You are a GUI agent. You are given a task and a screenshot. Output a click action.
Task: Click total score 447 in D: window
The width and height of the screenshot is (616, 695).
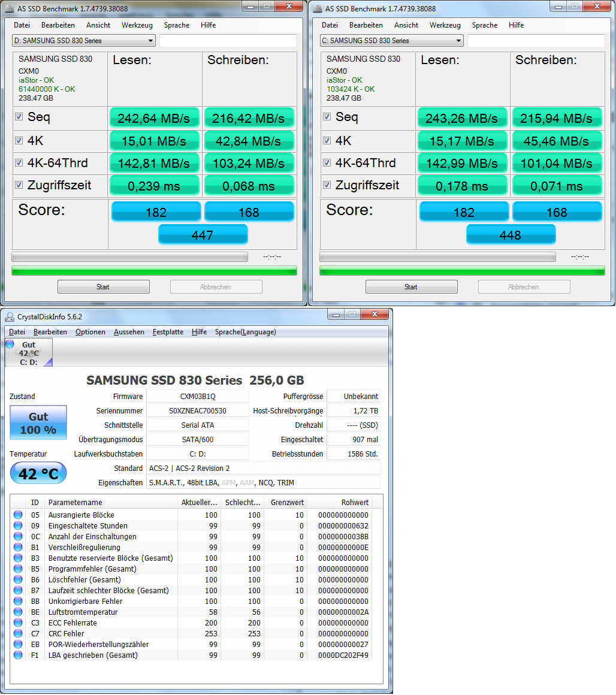point(203,234)
